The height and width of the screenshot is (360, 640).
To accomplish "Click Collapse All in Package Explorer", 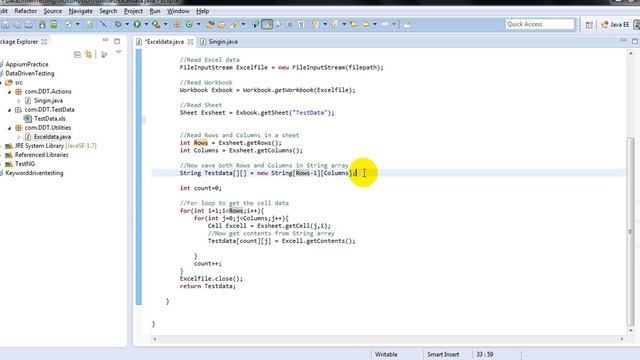I will coord(77,54).
